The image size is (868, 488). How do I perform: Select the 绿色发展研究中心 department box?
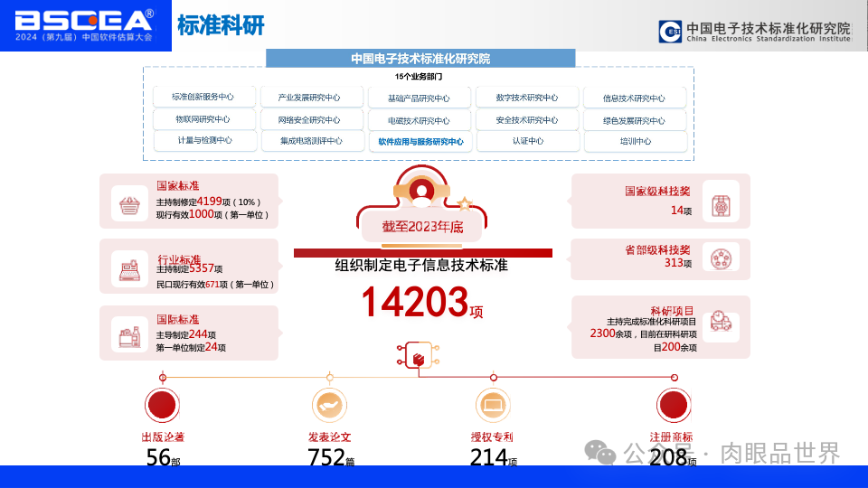click(635, 120)
